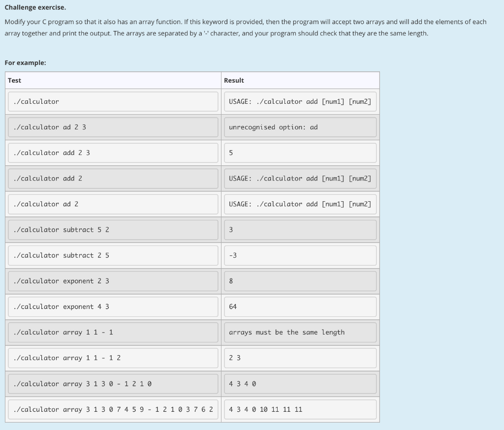The image size is (504, 430).
Task: Select test cell './calculator array 1 1 - 1 2'
Action: point(113,358)
